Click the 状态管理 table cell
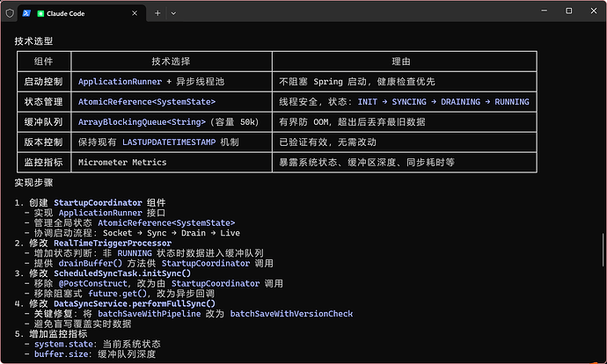607x364 pixels. tap(43, 102)
